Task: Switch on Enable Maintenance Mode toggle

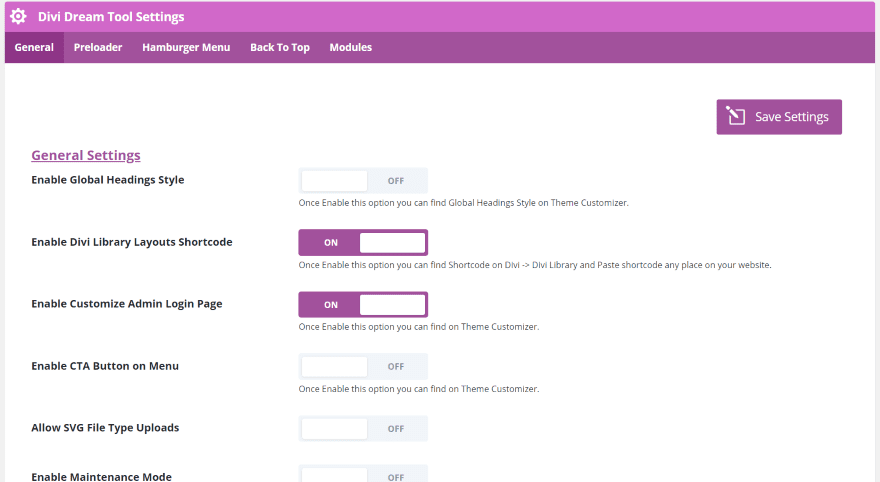Action: [363, 475]
